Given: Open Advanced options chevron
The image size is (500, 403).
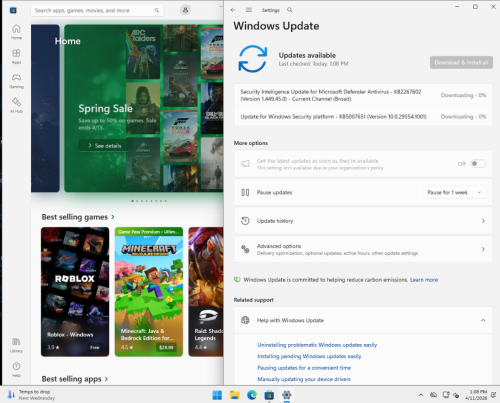Looking at the screenshot, I should (x=483, y=249).
